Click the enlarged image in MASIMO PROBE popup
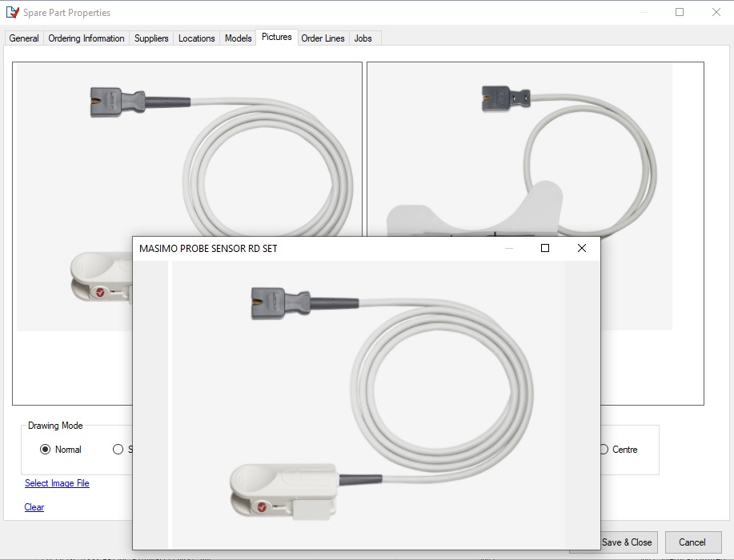The image size is (734, 560). tap(369, 405)
